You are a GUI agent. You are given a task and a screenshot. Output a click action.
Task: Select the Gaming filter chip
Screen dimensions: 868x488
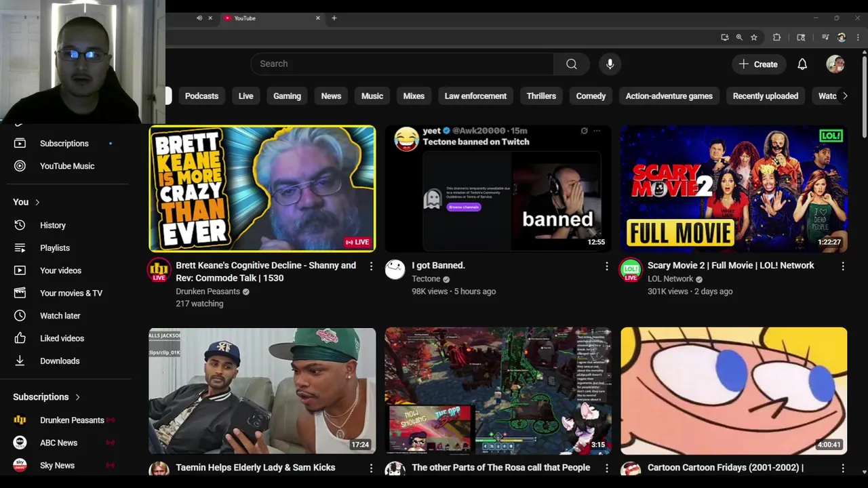[x=287, y=96]
